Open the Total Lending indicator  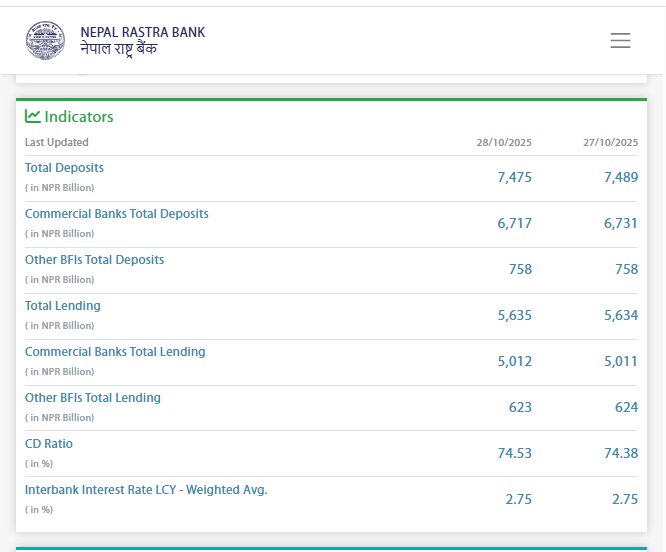pyautogui.click(x=62, y=306)
